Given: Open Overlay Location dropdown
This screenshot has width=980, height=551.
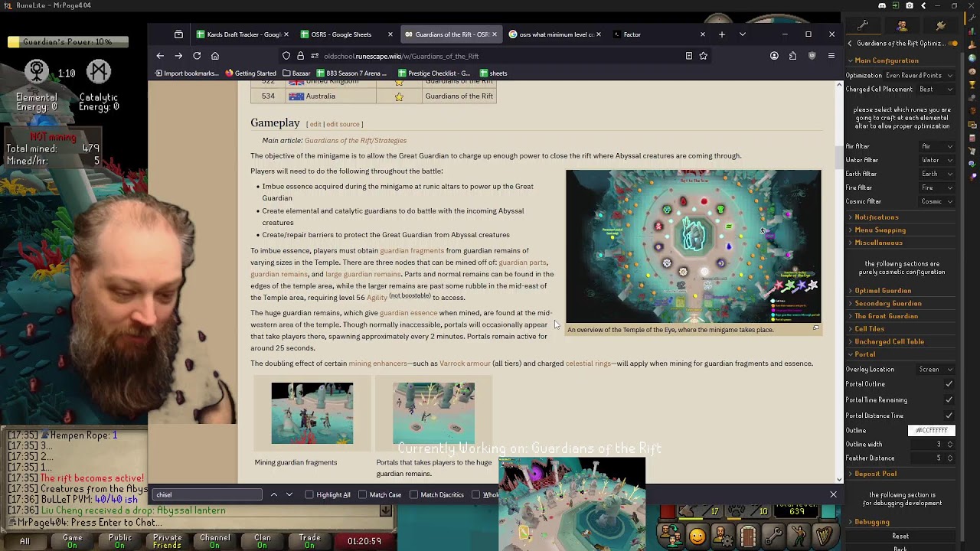Looking at the screenshot, I should 936,370.
